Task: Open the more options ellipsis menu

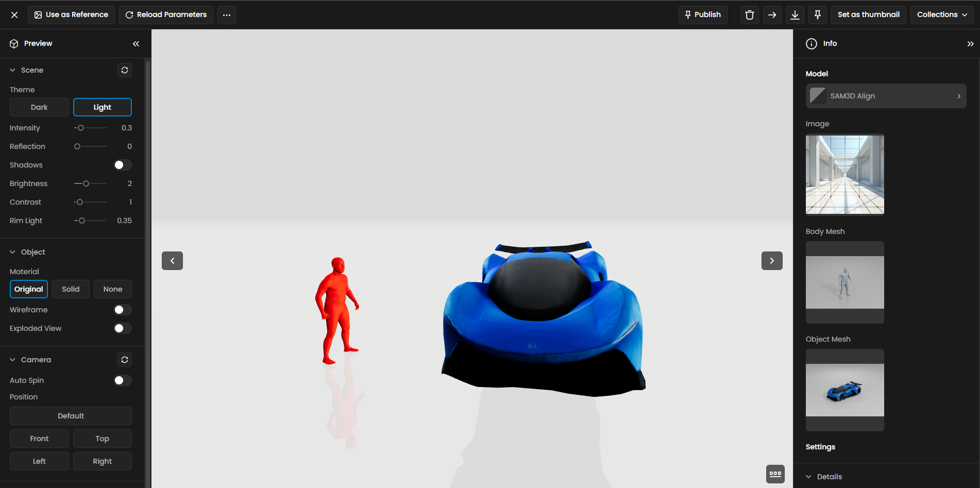Action: coord(227,15)
